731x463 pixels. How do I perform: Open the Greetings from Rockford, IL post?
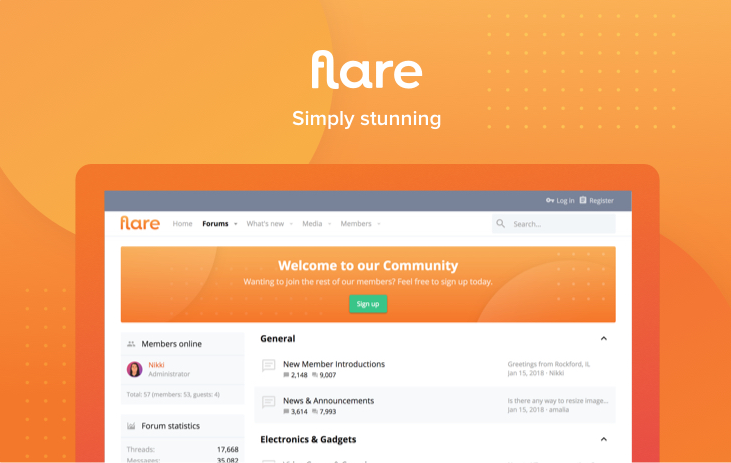[x=548, y=364]
